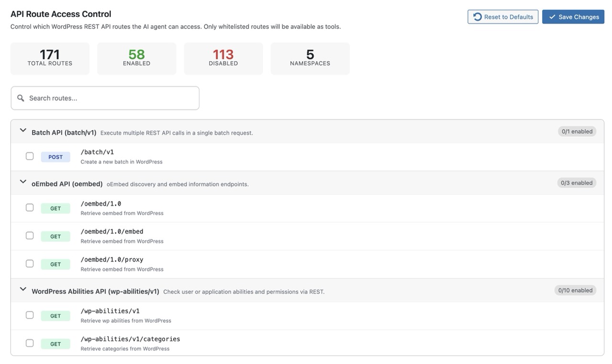Collapse the Batch API section chevron
This screenshot has height=364, width=612.
tap(23, 130)
